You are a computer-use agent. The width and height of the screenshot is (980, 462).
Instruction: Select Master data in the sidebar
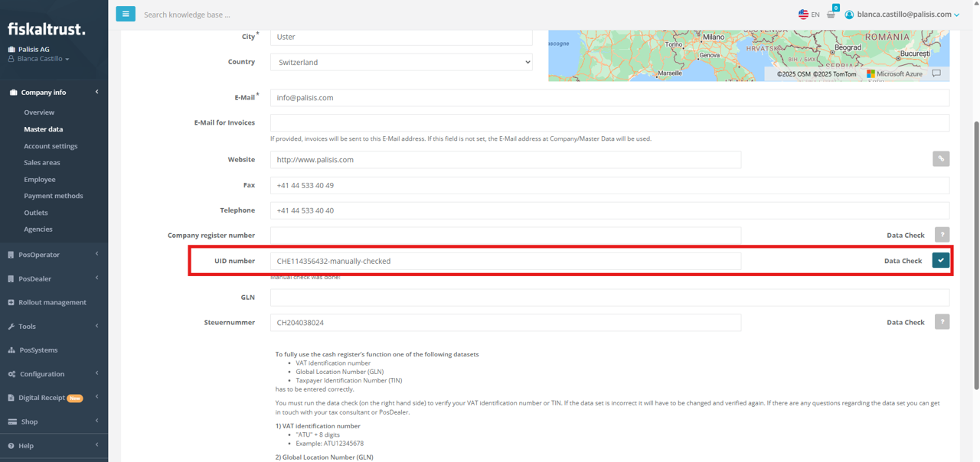point(44,129)
